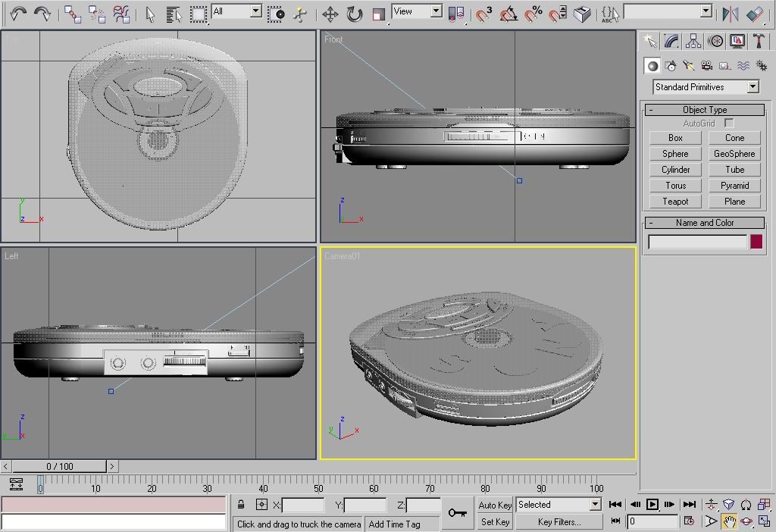Open the named selection sets dropdown list
Screen dimensions: 776x532
706,11
